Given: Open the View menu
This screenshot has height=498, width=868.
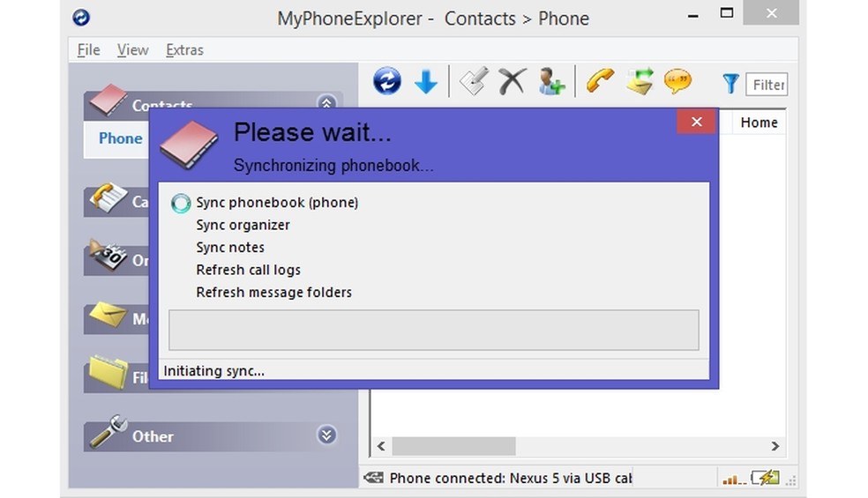Looking at the screenshot, I should 133,49.
